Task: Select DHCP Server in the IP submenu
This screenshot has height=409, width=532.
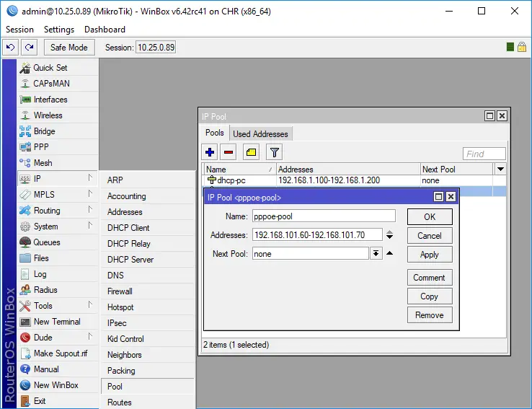Action: pos(148,259)
